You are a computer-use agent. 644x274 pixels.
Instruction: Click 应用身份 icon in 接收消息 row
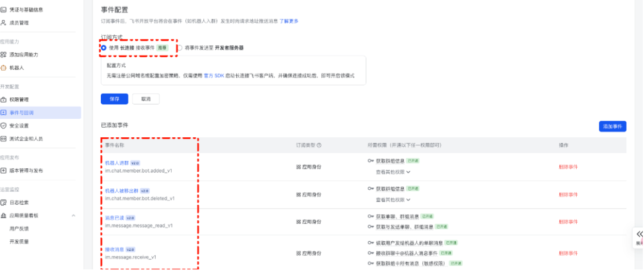[x=299, y=254]
